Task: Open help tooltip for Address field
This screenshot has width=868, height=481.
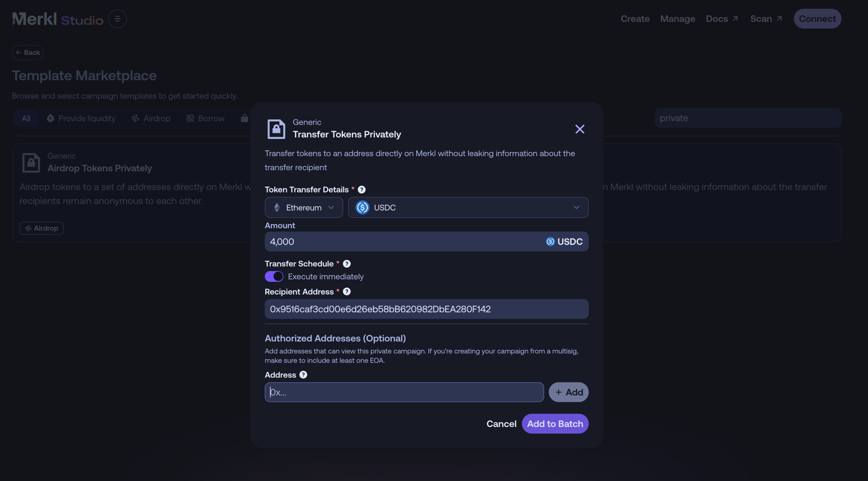Action: [x=303, y=375]
